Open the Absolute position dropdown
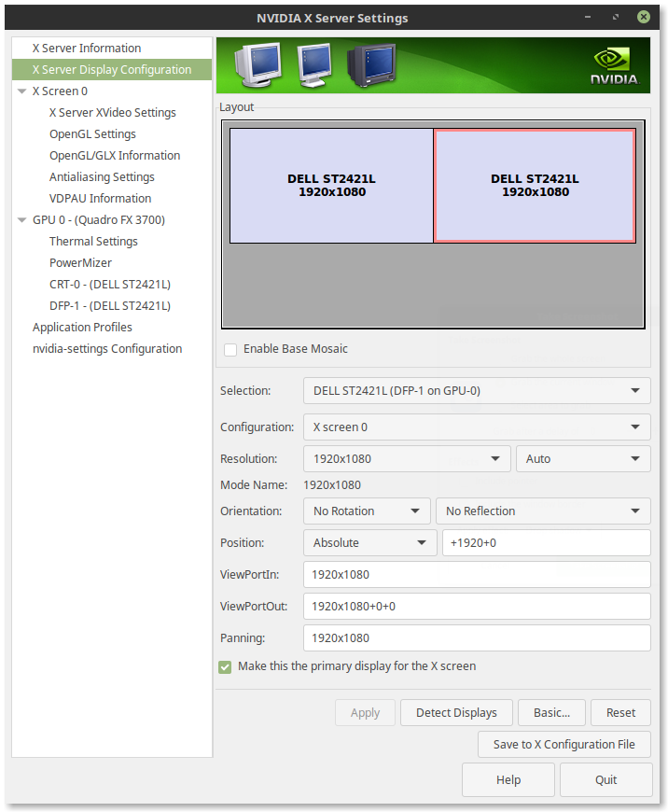The image size is (668, 812). (369, 542)
